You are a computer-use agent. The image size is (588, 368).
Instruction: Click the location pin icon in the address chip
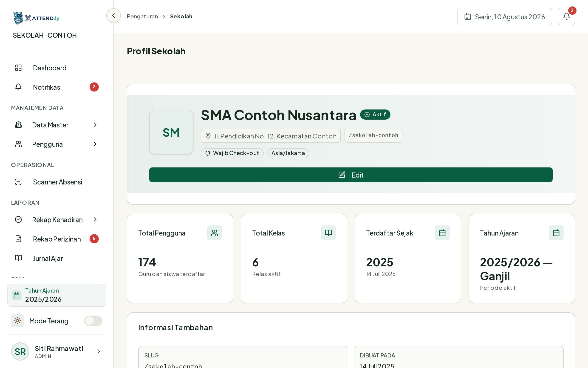[208, 136]
